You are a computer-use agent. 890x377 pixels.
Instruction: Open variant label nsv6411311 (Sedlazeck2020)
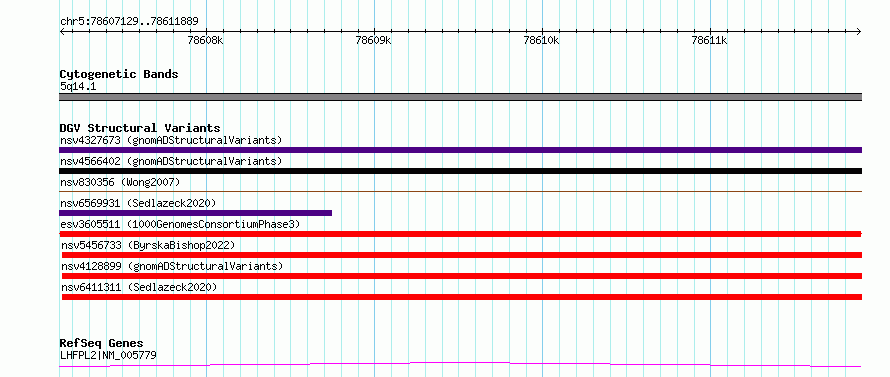(x=139, y=287)
